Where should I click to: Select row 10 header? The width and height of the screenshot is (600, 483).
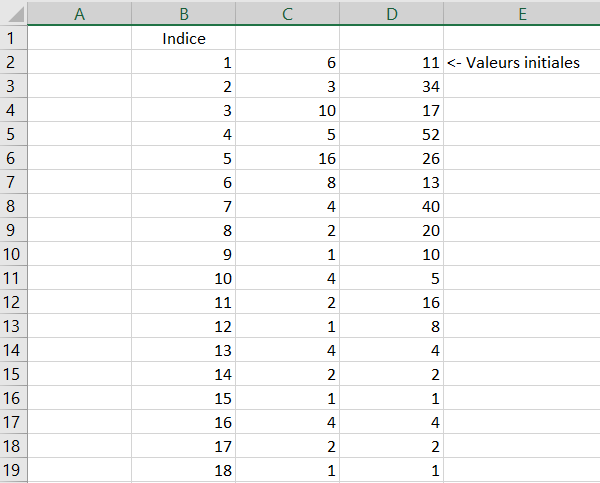point(13,254)
